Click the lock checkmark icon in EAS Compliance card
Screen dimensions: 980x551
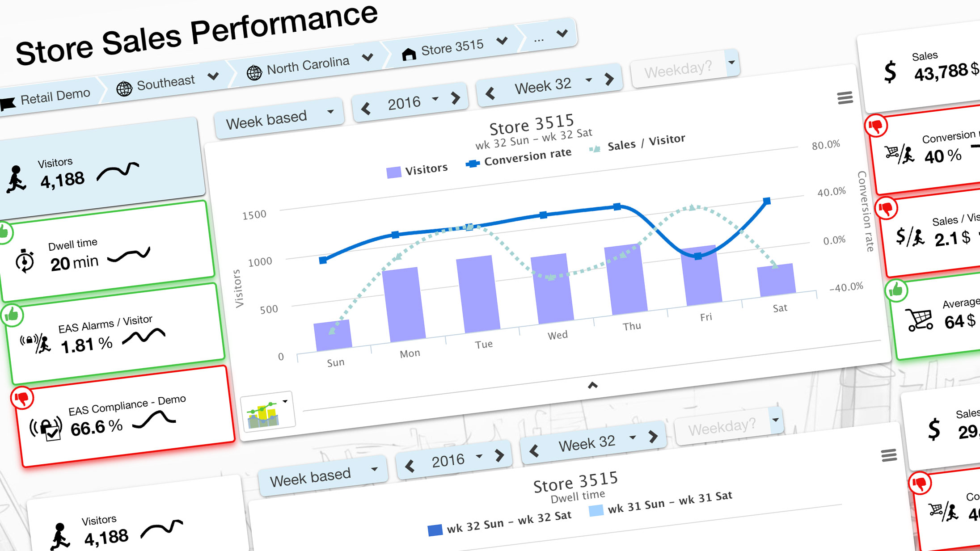click(46, 428)
